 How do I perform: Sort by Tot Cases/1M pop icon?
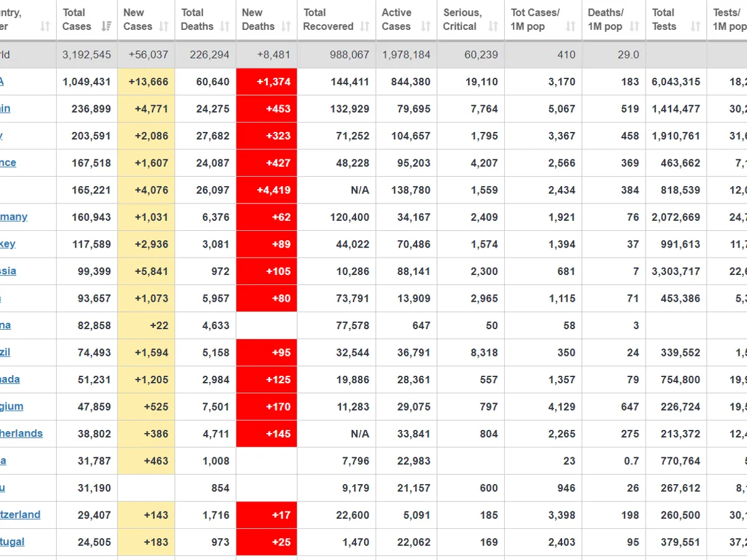pos(570,26)
